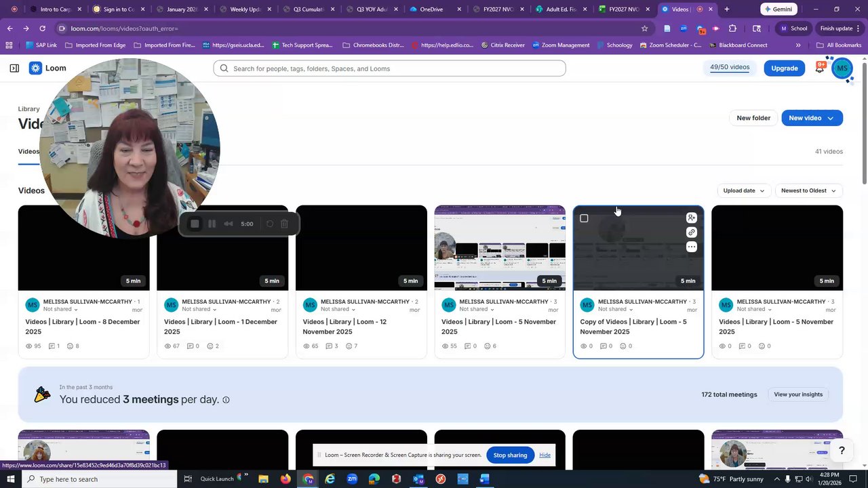Open the Windows Start menu
Screen dimensions: 868x488
pyautogui.click(x=11, y=479)
